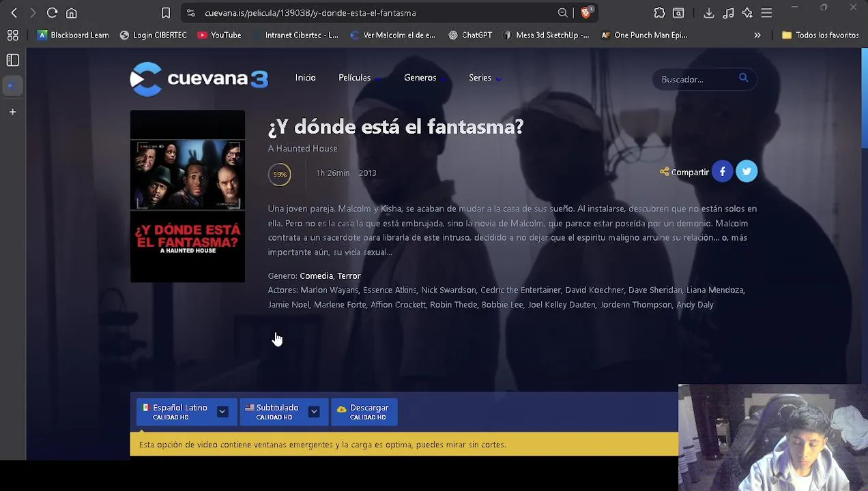The image size is (868, 491).
Task: Click the '1h 26min' duration text
Action: point(333,173)
